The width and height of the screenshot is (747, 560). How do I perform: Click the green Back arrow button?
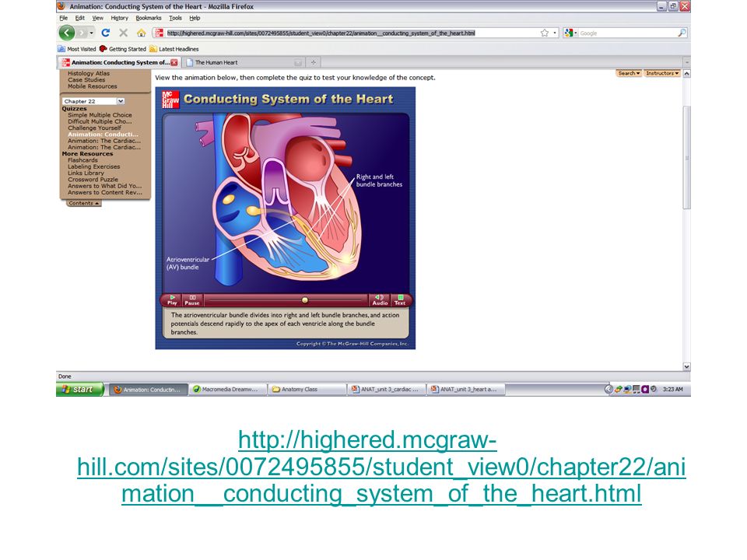pos(66,33)
